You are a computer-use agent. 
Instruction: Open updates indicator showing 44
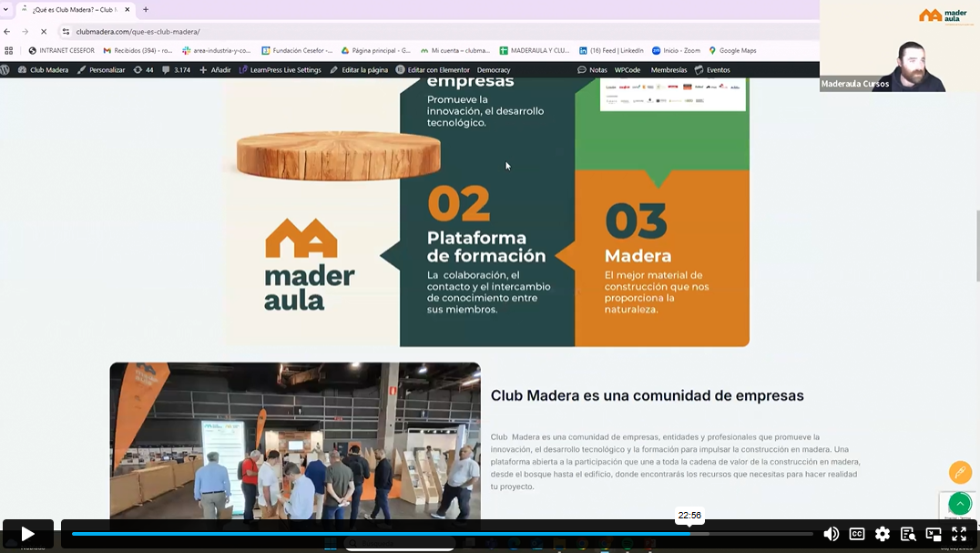click(143, 70)
